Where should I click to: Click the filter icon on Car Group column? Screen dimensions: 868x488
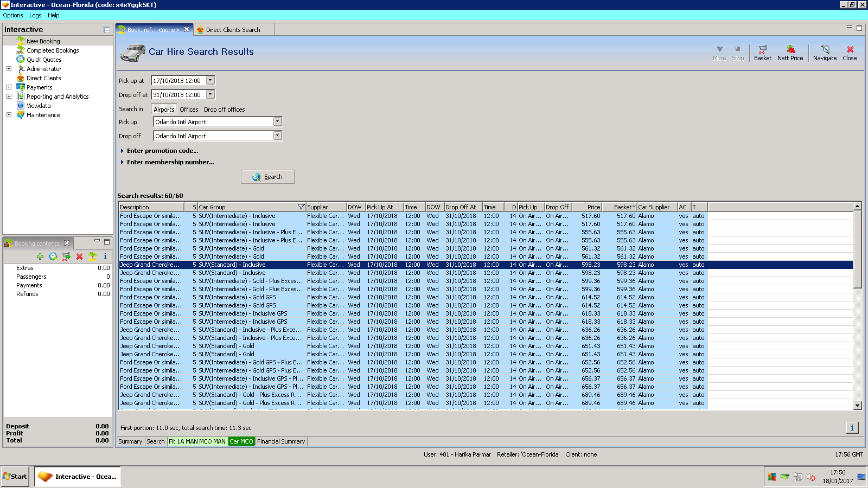coord(301,207)
